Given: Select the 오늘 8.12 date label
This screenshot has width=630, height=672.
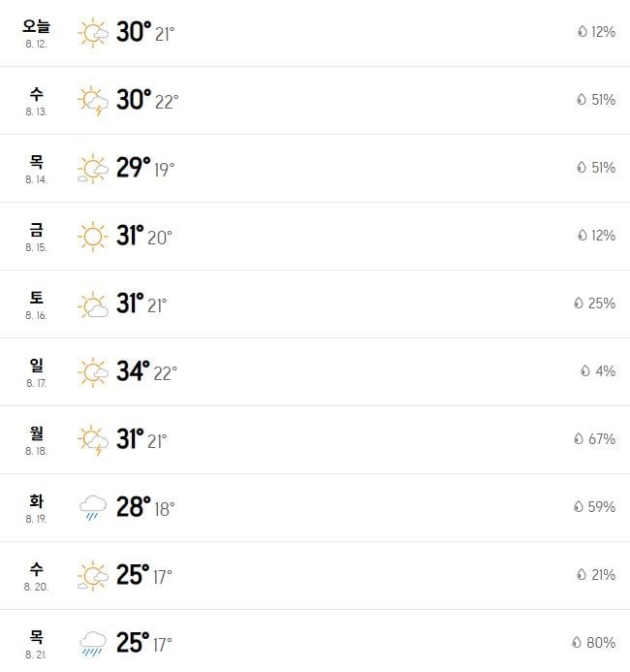Looking at the screenshot, I should pyautogui.click(x=36, y=33).
